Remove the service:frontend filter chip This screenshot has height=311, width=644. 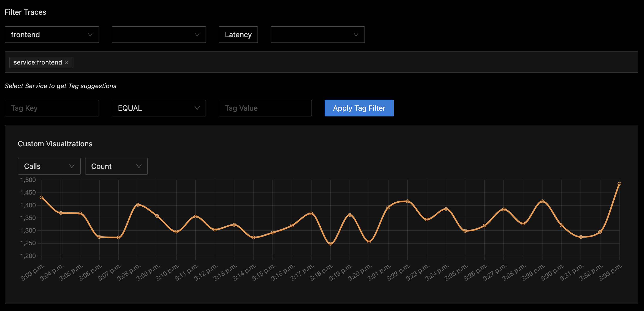click(x=67, y=62)
